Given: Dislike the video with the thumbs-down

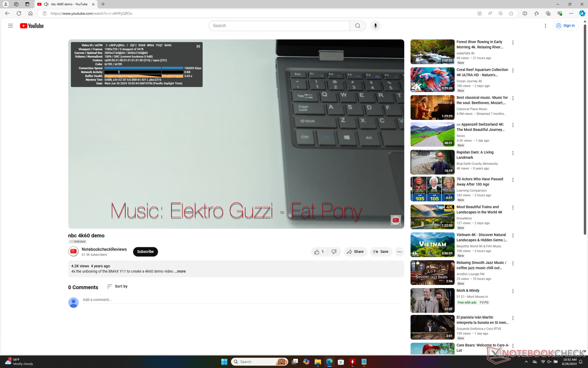Looking at the screenshot, I should pos(334,252).
